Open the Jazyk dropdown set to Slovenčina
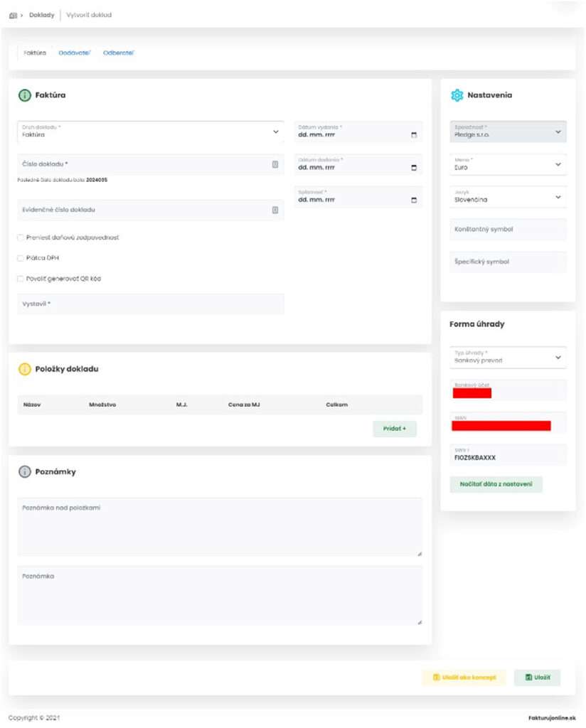 [x=508, y=197]
